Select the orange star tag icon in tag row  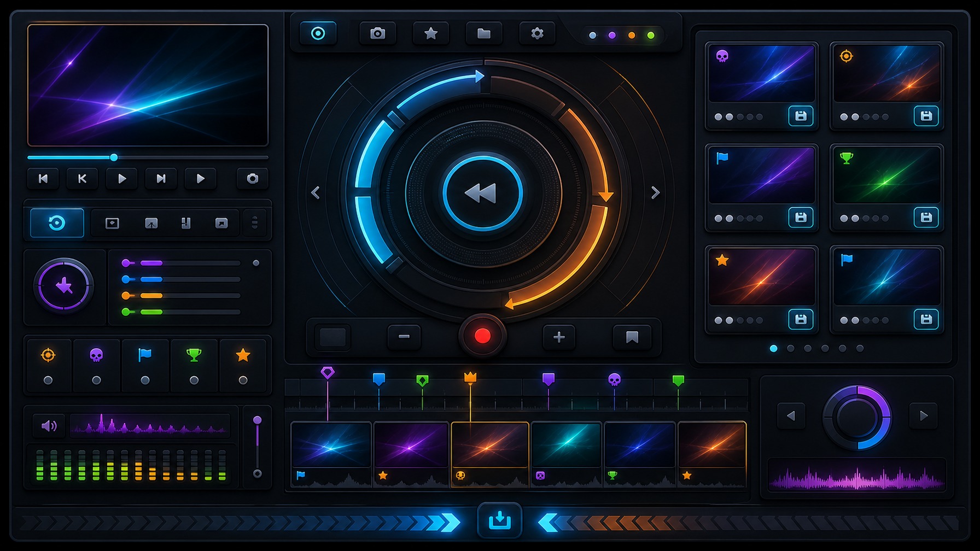pyautogui.click(x=243, y=355)
